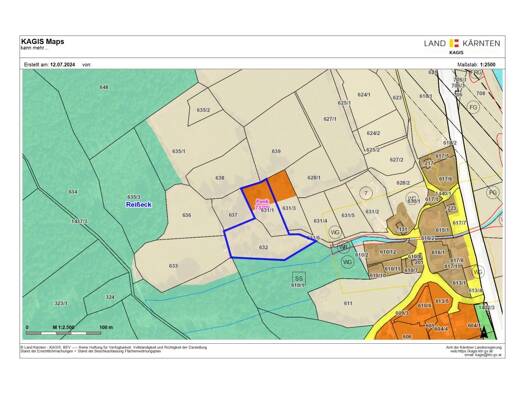Click the circled FG symbol near parcel 708
The image size is (525, 394).
click(x=473, y=107)
